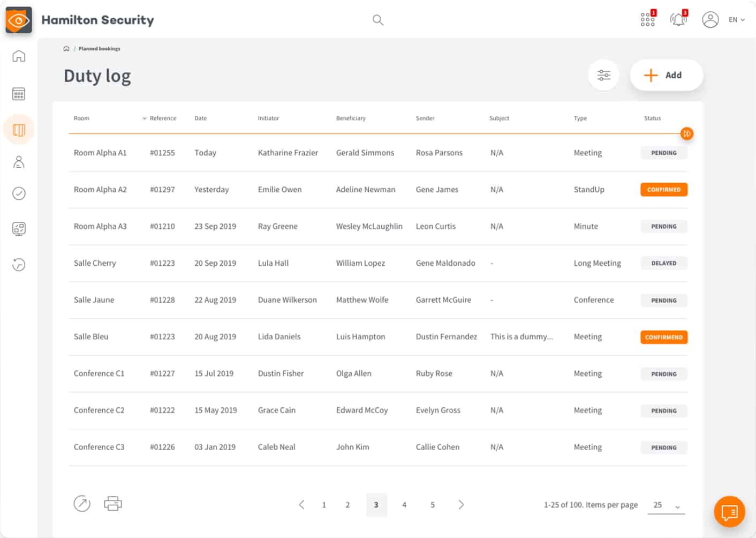Click the Room Alpha A1 cell

pos(100,153)
